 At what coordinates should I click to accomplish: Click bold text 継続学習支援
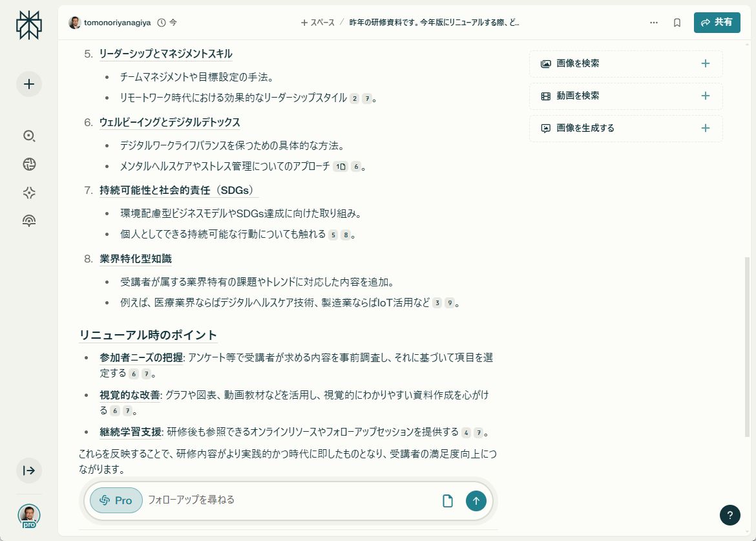(x=131, y=432)
